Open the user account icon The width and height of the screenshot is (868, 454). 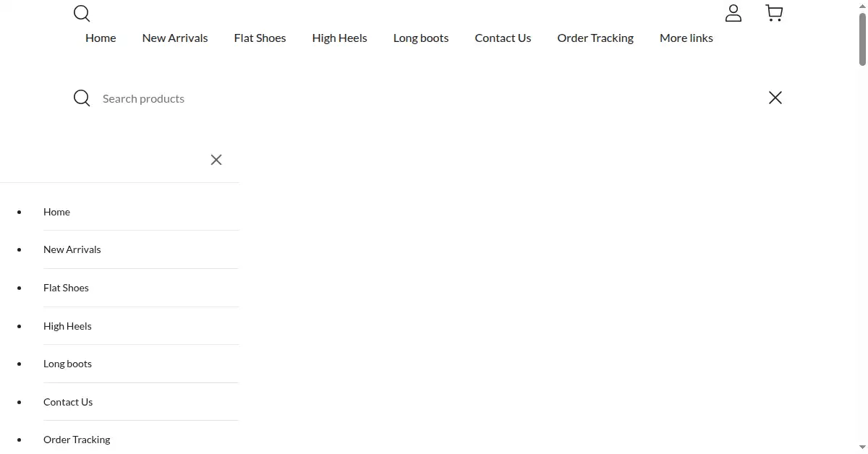pos(733,13)
